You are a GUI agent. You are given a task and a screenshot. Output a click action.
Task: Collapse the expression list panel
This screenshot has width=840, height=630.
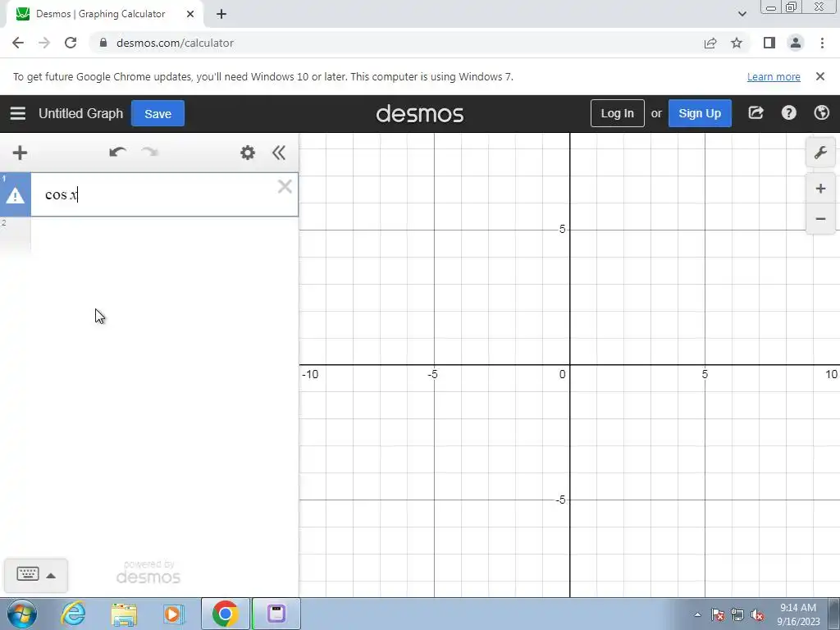point(279,153)
